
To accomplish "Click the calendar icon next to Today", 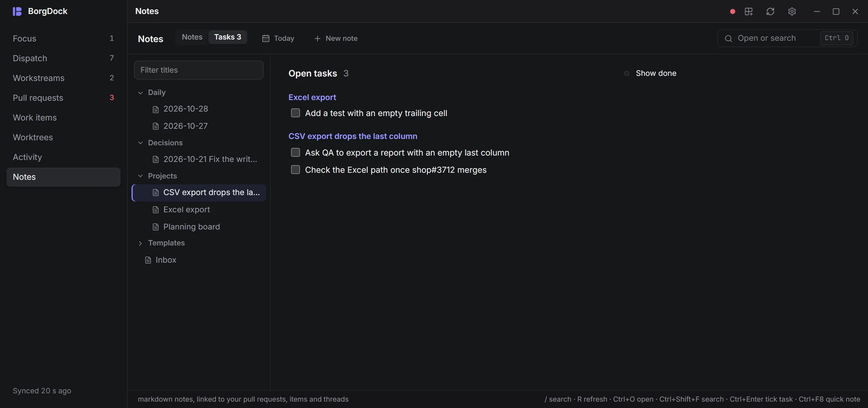I will tap(266, 38).
